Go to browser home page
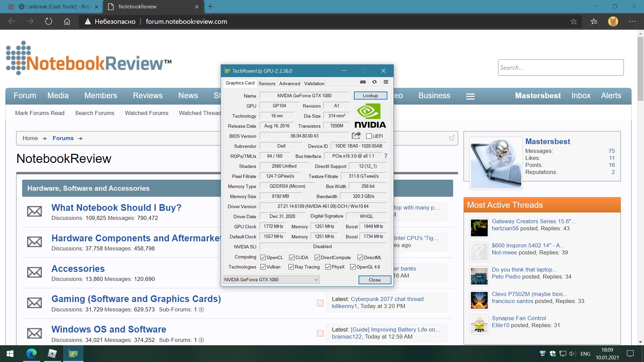This screenshot has width=644, height=362. [x=67, y=21]
